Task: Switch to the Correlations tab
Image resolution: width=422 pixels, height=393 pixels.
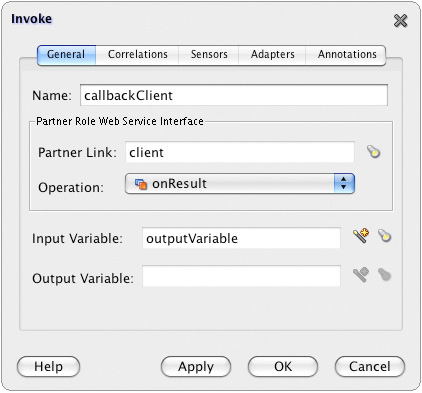Action: point(138,55)
